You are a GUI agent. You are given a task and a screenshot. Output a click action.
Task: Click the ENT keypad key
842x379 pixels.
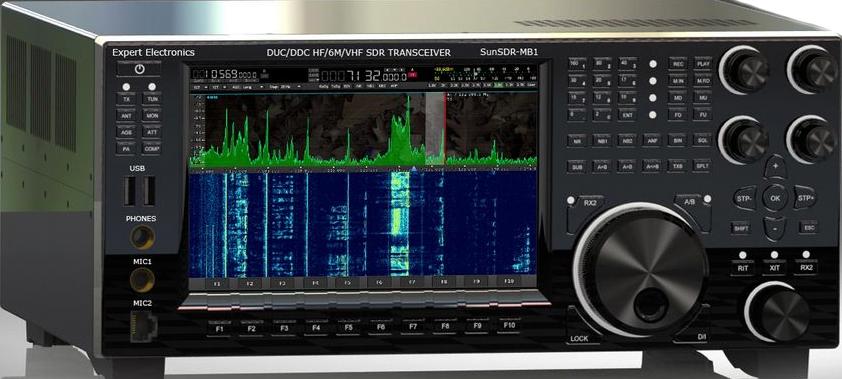(627, 114)
